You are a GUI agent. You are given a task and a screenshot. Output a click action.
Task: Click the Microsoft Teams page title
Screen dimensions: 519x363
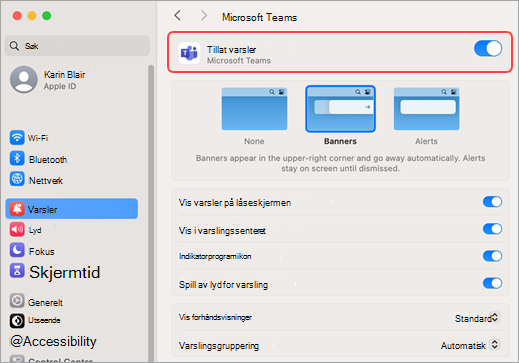click(x=259, y=17)
